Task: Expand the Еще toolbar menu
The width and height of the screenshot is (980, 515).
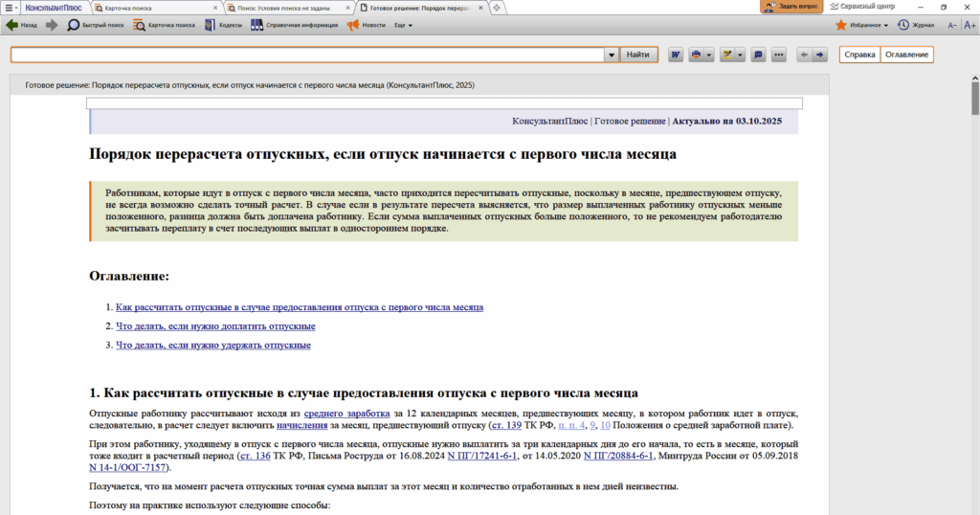Action: coord(402,25)
